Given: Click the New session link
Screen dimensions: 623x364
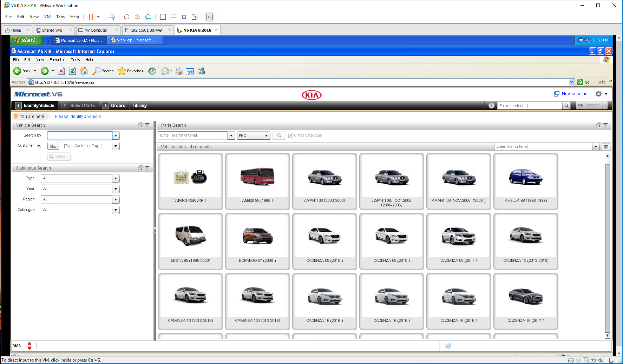Looking at the screenshot, I should click(575, 94).
